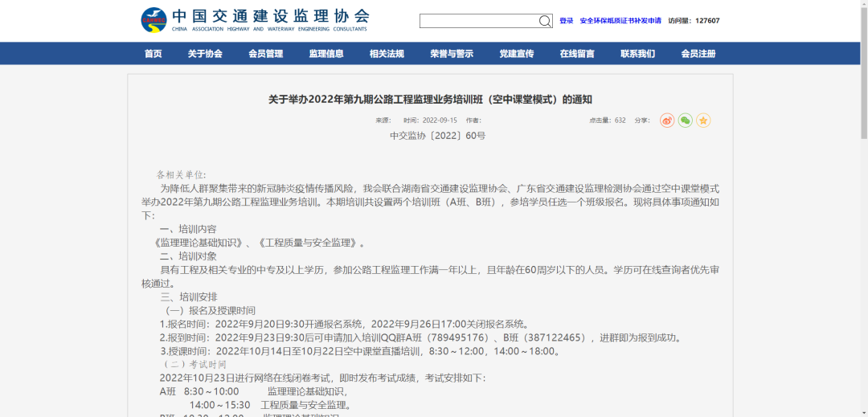Open 安全环保纸质证书补发申请 link

click(620, 21)
